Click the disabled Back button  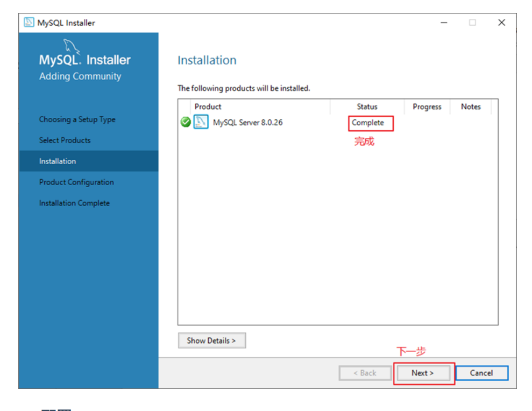click(365, 373)
